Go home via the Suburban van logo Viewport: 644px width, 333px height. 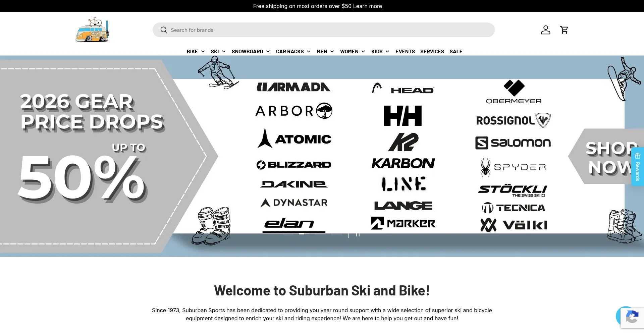(x=92, y=30)
